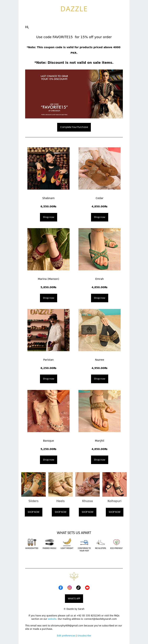Open the TikTok social icon
The width and height of the screenshot is (148, 644).
pyautogui.click(x=78, y=587)
